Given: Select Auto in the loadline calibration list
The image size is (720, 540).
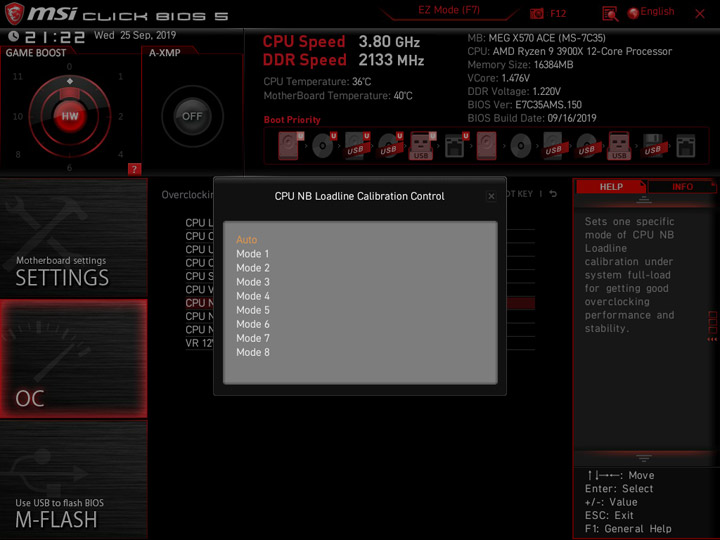Looking at the screenshot, I should (247, 240).
